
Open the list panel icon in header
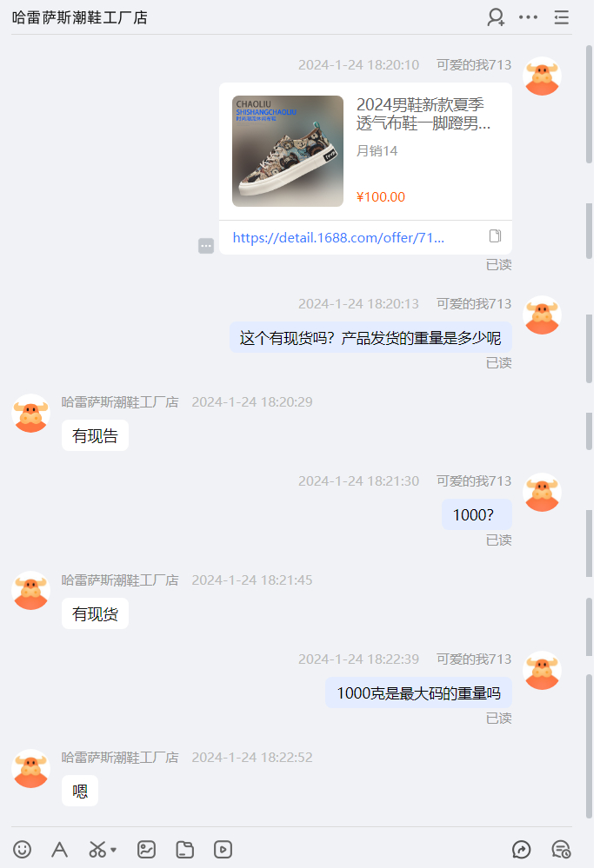click(561, 17)
